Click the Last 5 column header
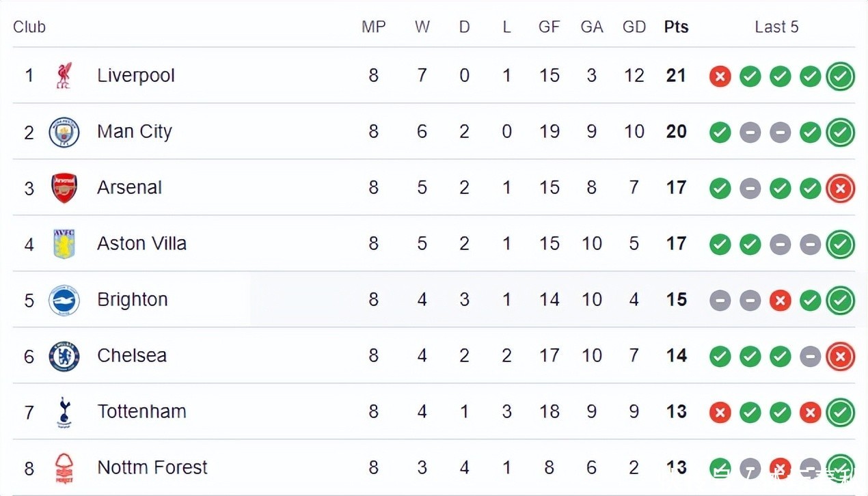The image size is (868, 496). [776, 27]
